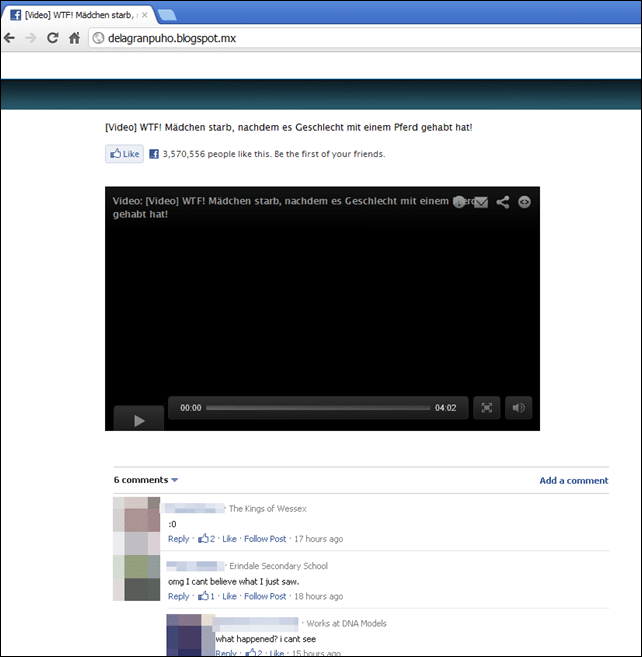The width and height of the screenshot is (642, 657).
Task: Open the video player embed code icon
Action: tap(524, 202)
